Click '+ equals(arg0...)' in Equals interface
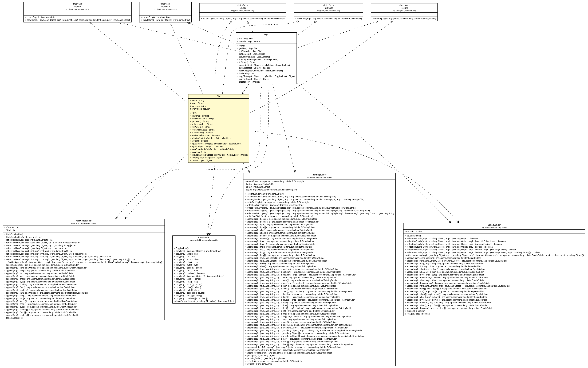 pyautogui.click(x=243, y=19)
